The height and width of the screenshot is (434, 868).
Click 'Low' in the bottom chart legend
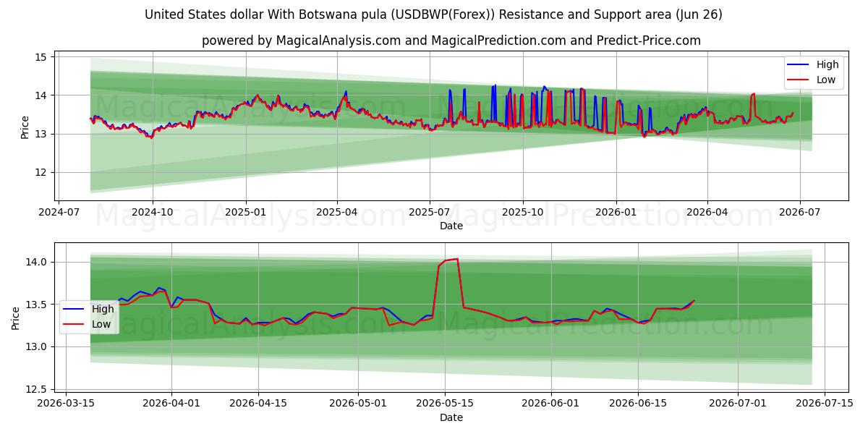[x=101, y=325]
